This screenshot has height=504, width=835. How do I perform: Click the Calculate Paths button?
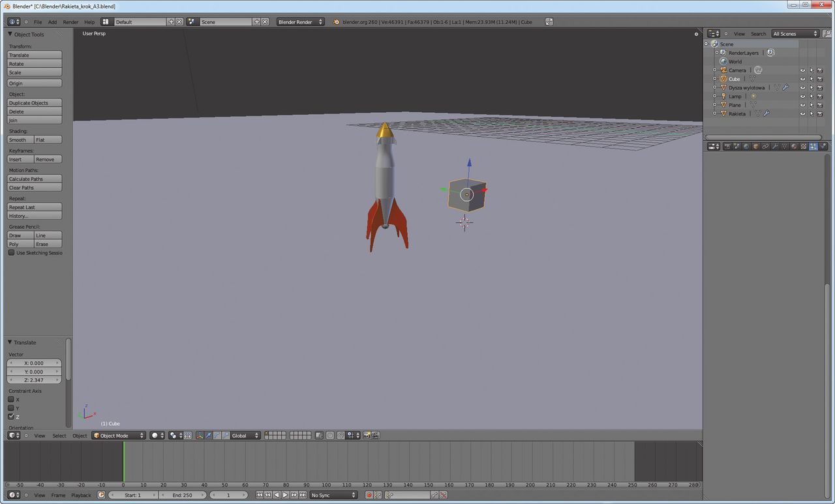click(x=35, y=179)
